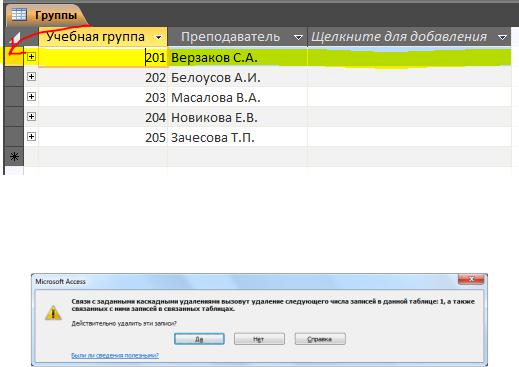Viewport: 519px width, 367px height.
Task: Click the warning icon in the dialog
Action: point(53,313)
